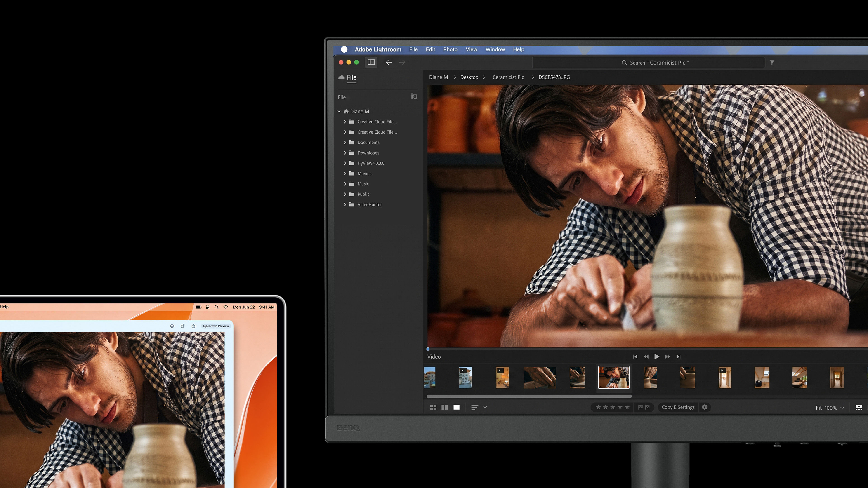Jump to the first video frame
The image size is (868, 488).
(635, 357)
